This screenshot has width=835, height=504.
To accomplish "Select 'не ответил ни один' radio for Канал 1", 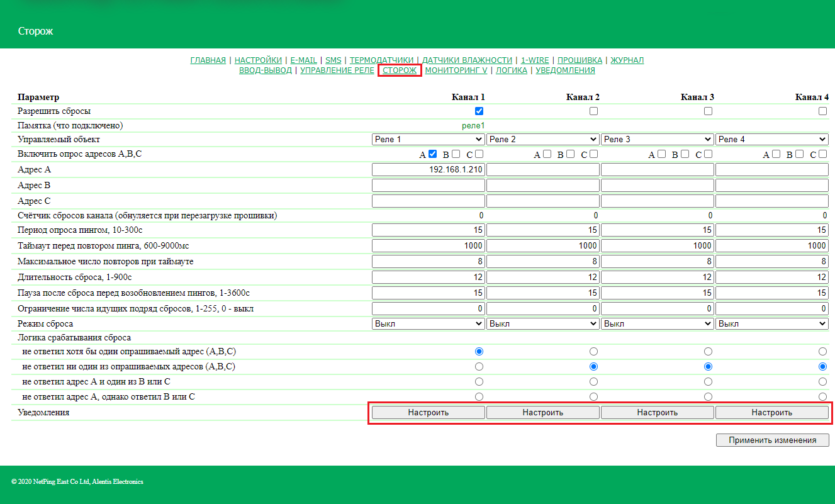I will pyautogui.click(x=479, y=366).
